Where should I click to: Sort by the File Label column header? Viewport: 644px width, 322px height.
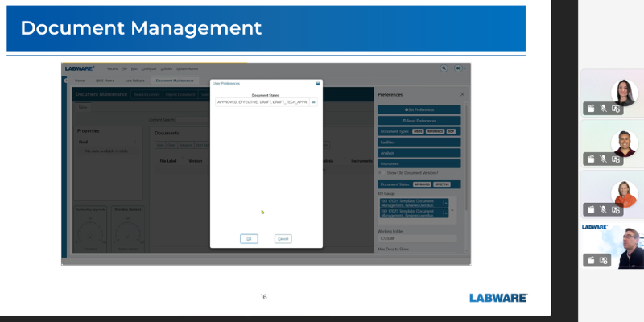[x=168, y=161]
